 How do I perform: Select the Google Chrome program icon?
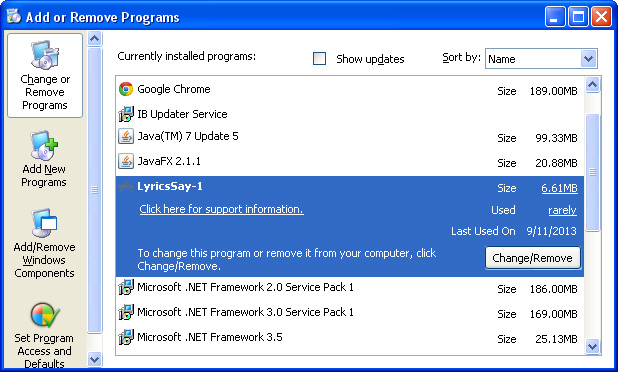[126, 89]
